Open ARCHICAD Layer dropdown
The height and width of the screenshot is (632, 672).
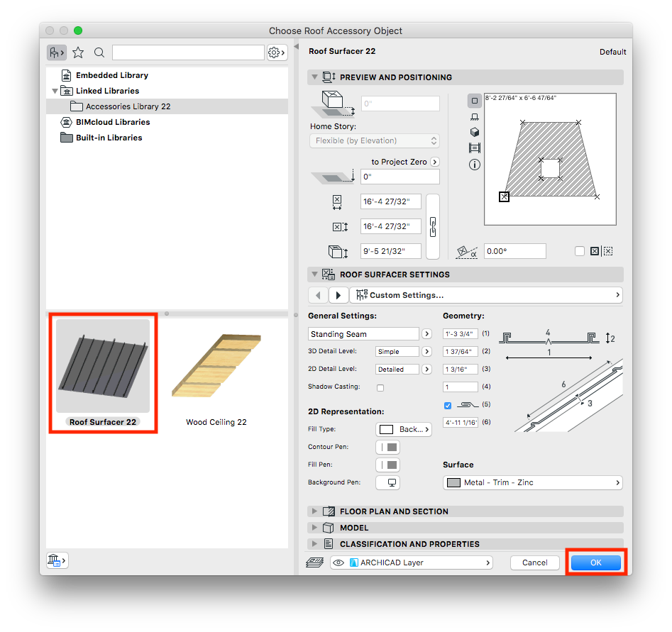coord(412,562)
